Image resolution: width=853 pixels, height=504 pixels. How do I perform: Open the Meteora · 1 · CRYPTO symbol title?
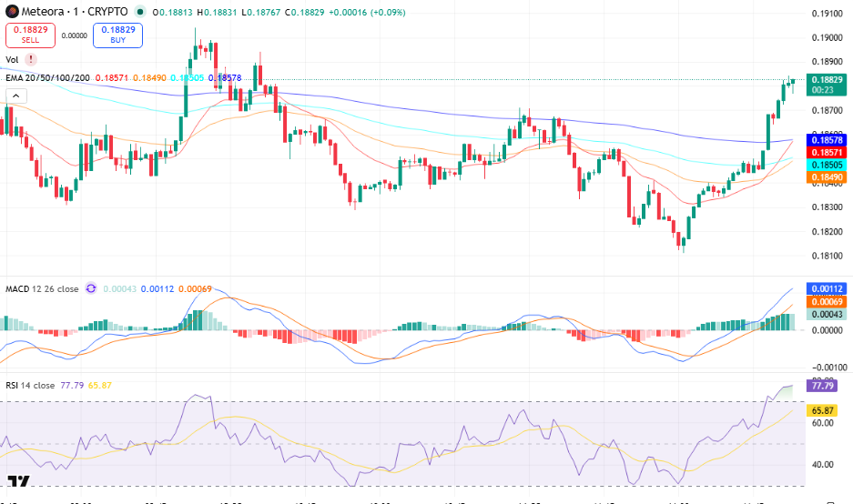pos(75,12)
